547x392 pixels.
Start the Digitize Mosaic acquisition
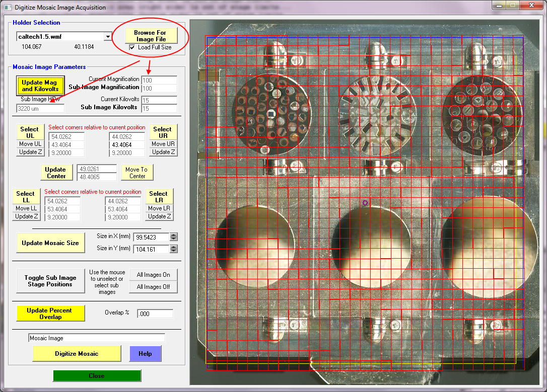77,354
